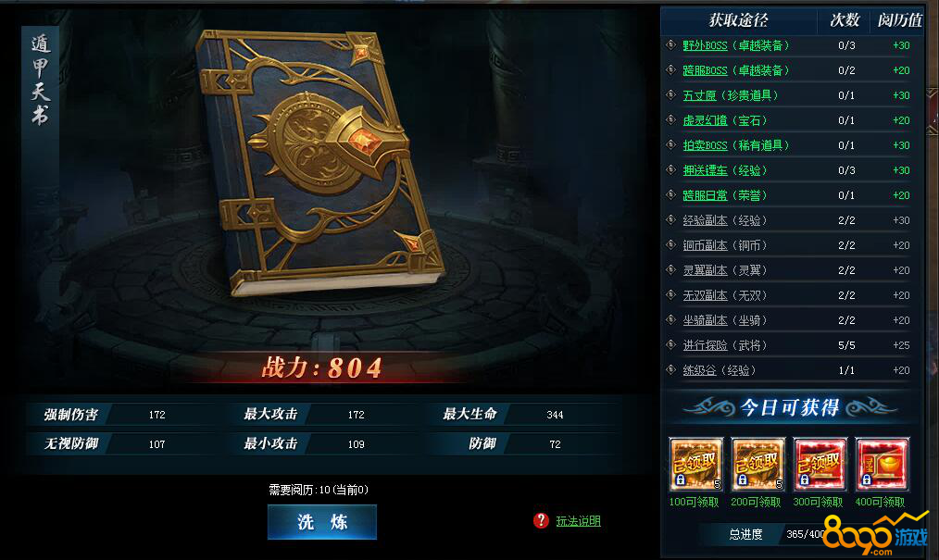The width and height of the screenshot is (939, 560).
Task: Select the 300 points red reward icon
Action: coord(820,464)
